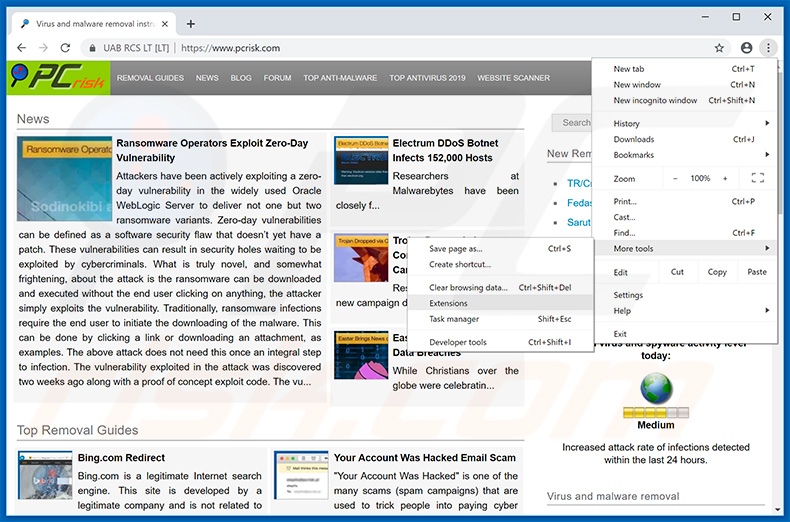The image size is (790, 522).
Task: Open the BLOG nav link
Action: pos(241,78)
